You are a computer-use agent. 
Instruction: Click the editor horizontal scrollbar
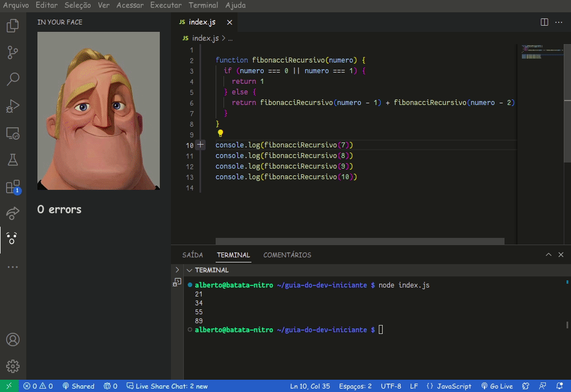click(x=359, y=241)
